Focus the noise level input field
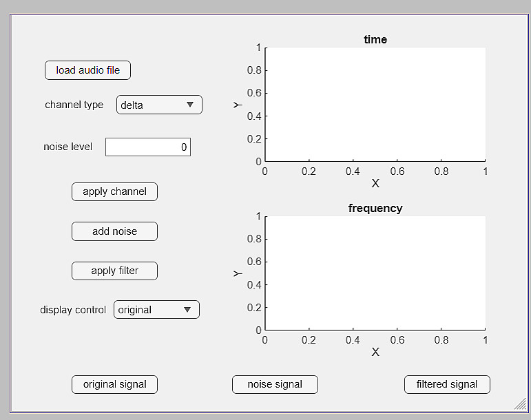The height and width of the screenshot is (420, 531). (147, 147)
